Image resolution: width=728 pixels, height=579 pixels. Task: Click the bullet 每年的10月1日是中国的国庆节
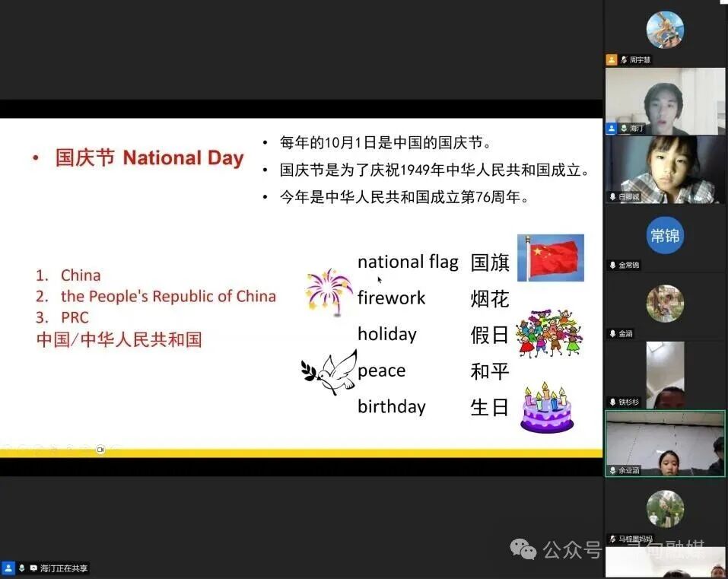386,142
